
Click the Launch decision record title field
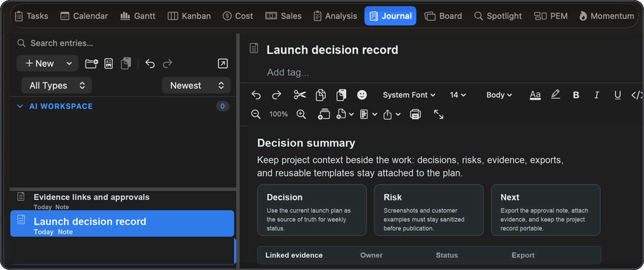click(x=332, y=50)
